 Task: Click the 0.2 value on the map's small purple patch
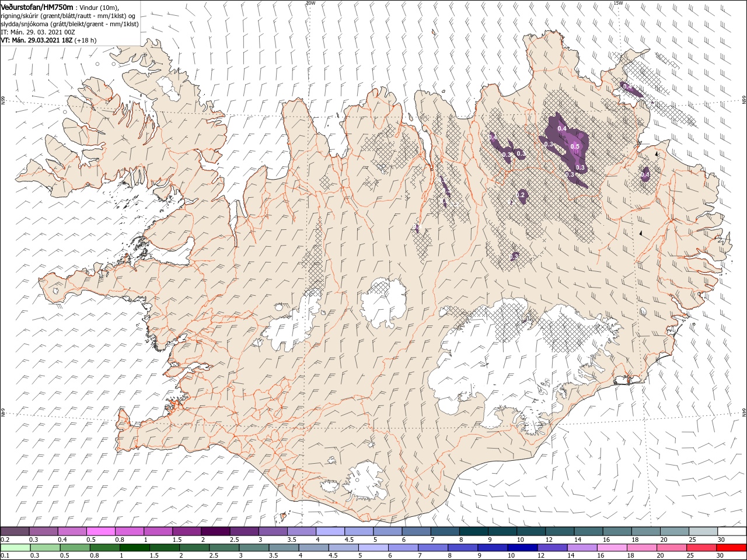[522, 195]
